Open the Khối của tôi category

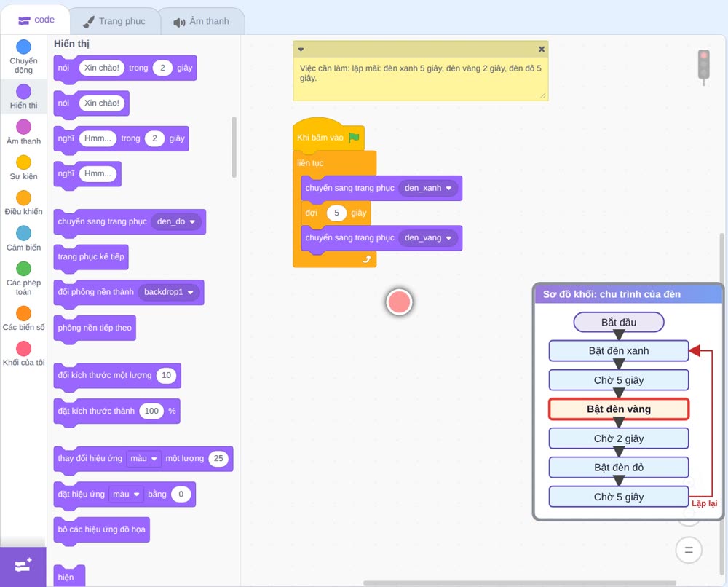coord(23,354)
